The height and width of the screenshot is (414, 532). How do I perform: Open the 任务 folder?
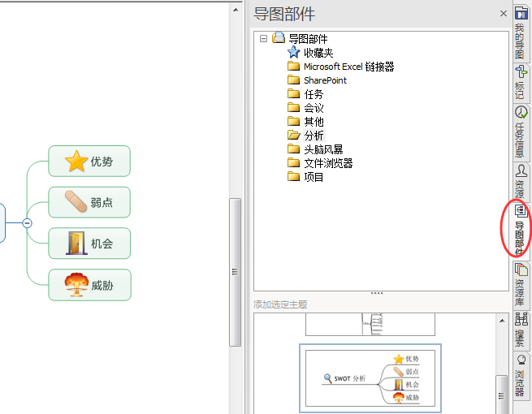click(x=305, y=94)
